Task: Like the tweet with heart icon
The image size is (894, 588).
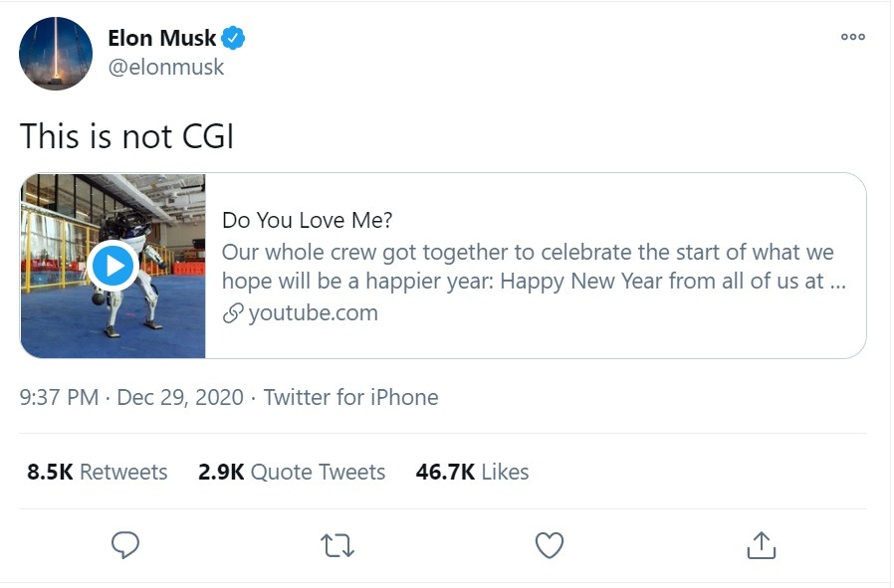Action: click(550, 545)
